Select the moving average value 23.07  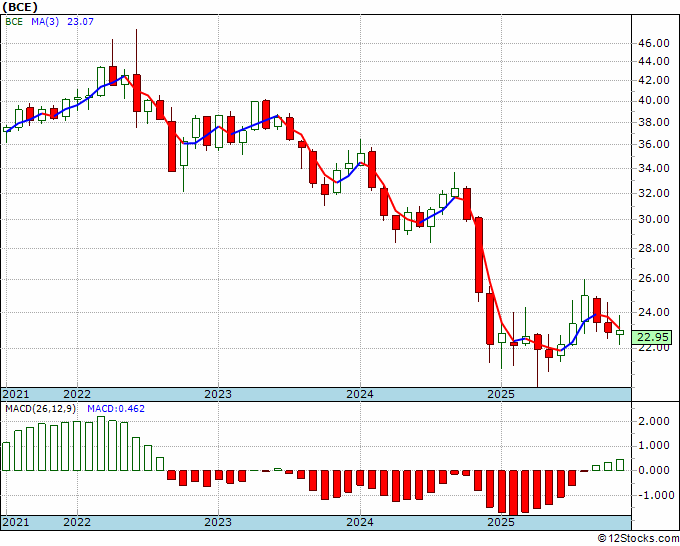80,22
